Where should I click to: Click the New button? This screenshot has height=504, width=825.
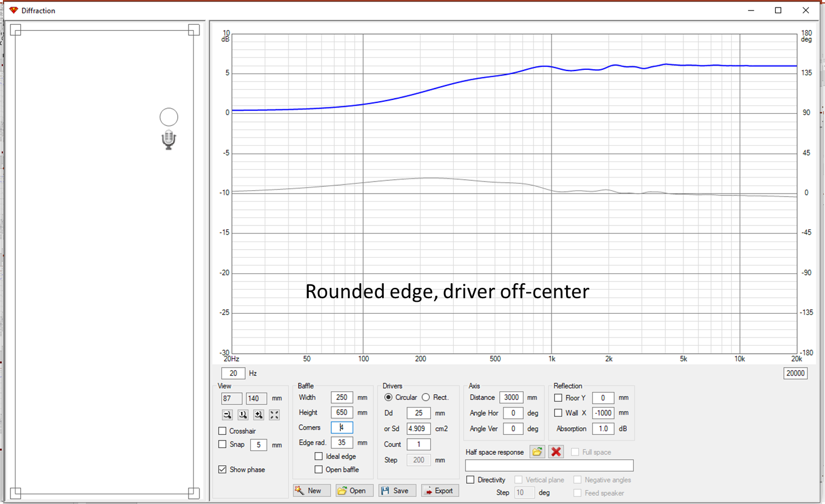click(312, 491)
